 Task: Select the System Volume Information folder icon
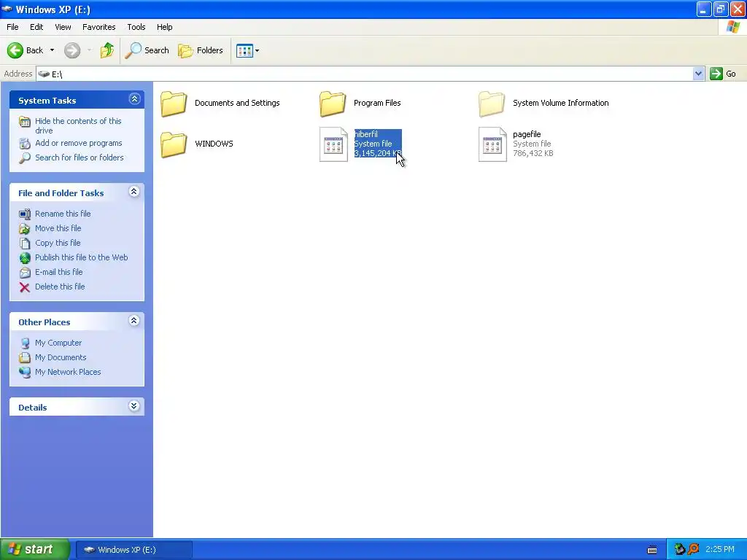coord(492,104)
